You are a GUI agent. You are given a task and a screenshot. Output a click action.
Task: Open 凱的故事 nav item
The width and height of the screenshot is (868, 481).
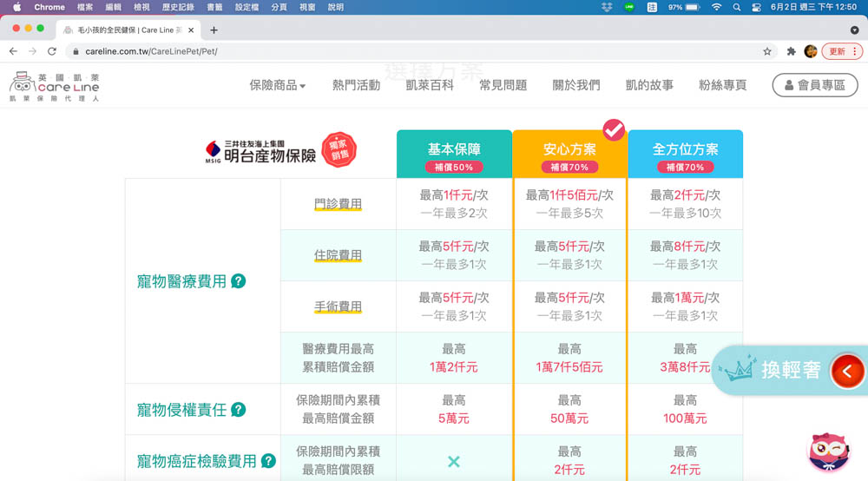click(649, 85)
